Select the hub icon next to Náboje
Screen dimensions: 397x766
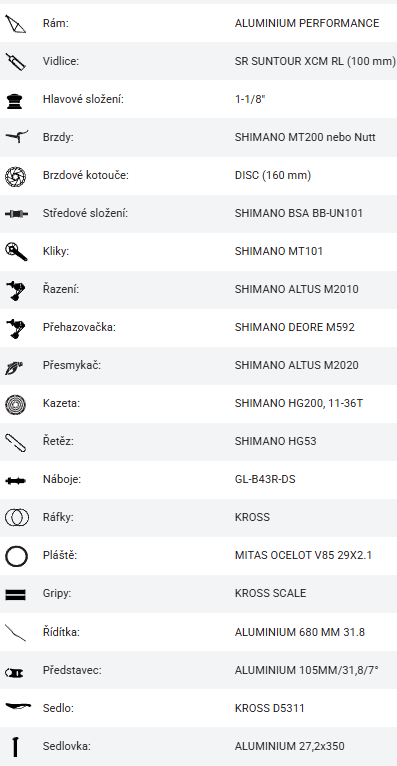15,481
